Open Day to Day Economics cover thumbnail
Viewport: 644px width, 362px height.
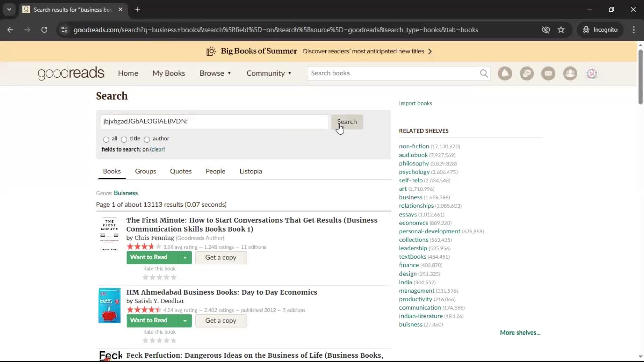109,306
